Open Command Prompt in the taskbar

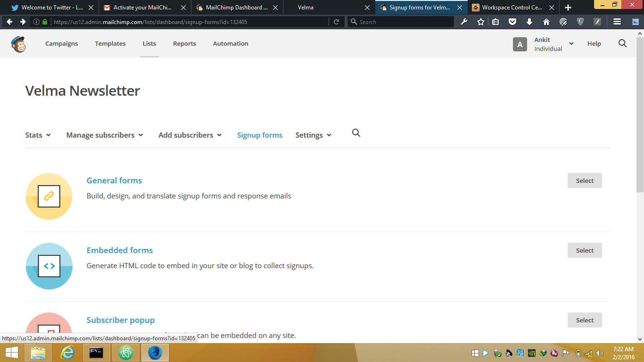tap(97, 353)
